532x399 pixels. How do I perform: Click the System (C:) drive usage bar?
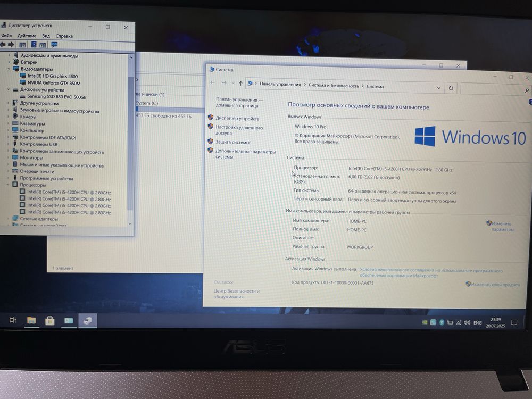click(169, 109)
